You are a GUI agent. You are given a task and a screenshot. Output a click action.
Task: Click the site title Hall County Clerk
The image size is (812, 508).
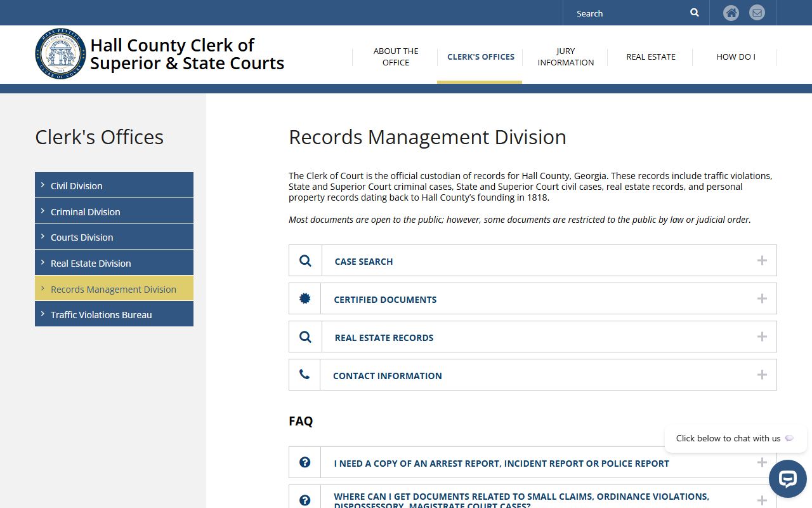point(187,54)
